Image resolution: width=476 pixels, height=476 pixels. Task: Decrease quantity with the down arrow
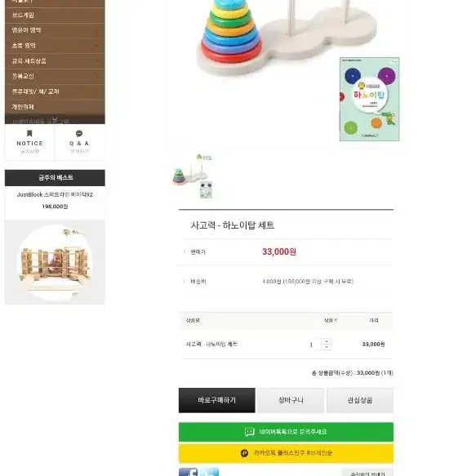(x=327, y=347)
